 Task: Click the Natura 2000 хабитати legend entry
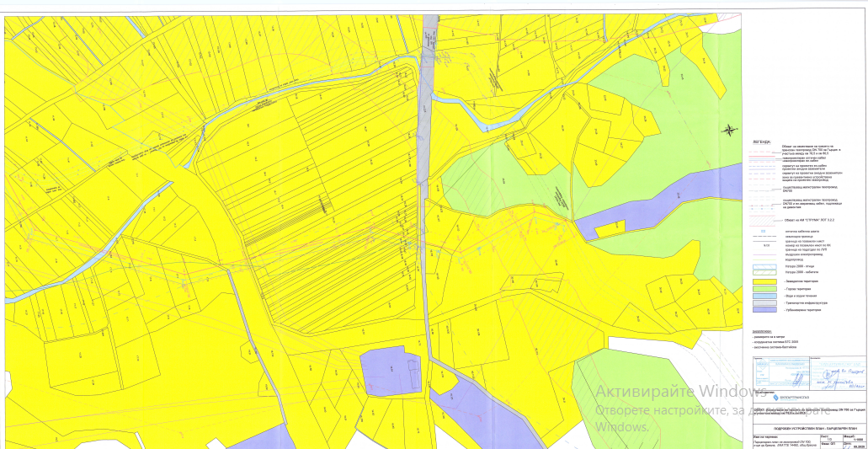[x=801, y=272]
